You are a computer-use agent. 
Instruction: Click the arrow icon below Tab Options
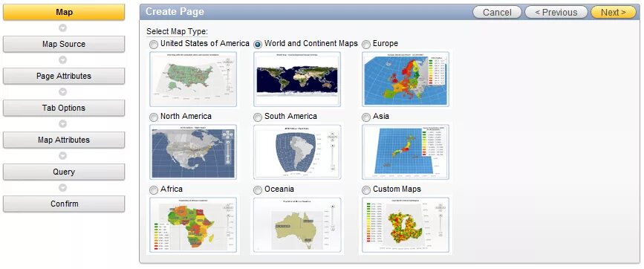tap(63, 124)
